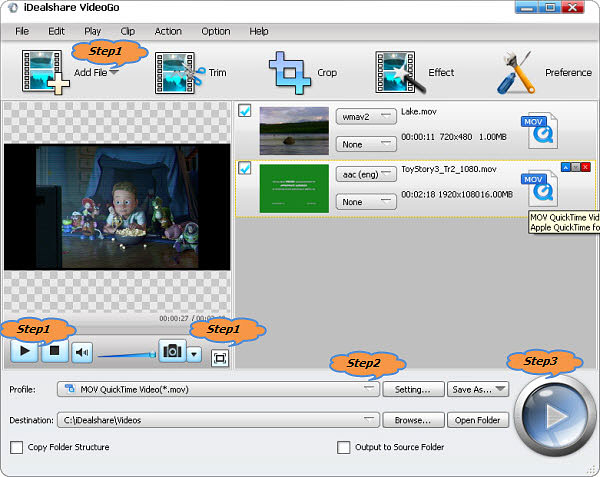Open ToyStory3 subtitle None dropdown
This screenshot has height=477, width=600.
click(x=366, y=202)
